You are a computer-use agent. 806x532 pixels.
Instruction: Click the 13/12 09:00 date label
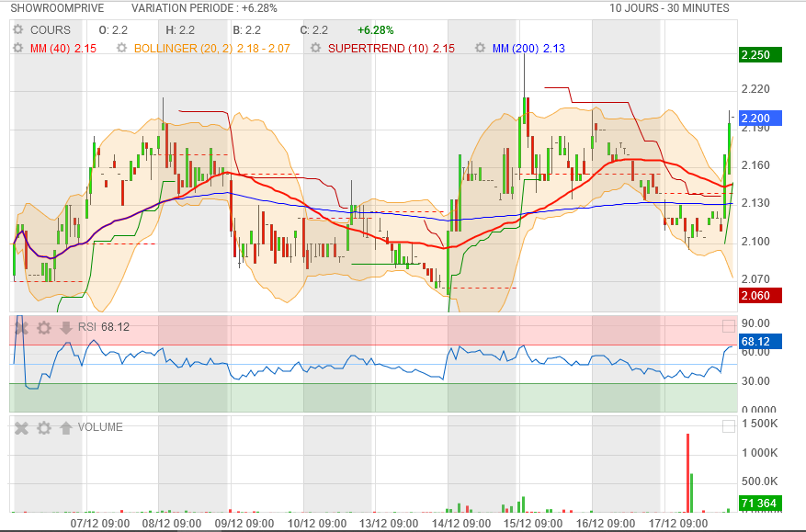tap(389, 524)
